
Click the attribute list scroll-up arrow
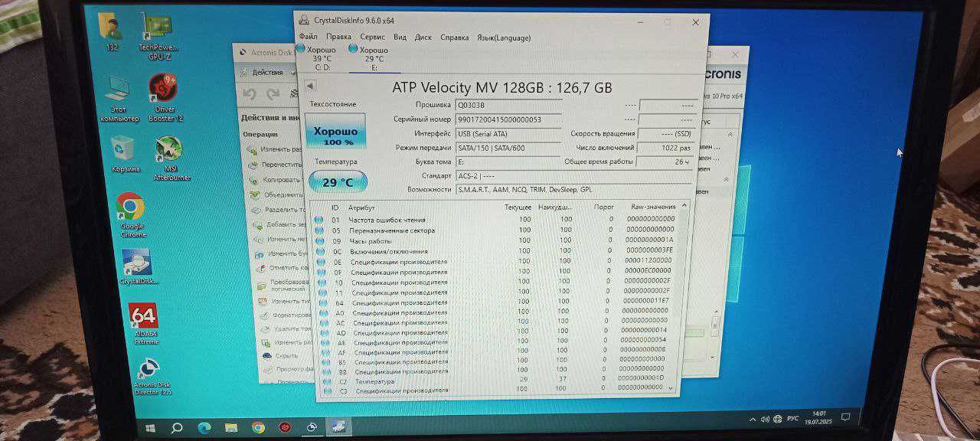click(684, 205)
